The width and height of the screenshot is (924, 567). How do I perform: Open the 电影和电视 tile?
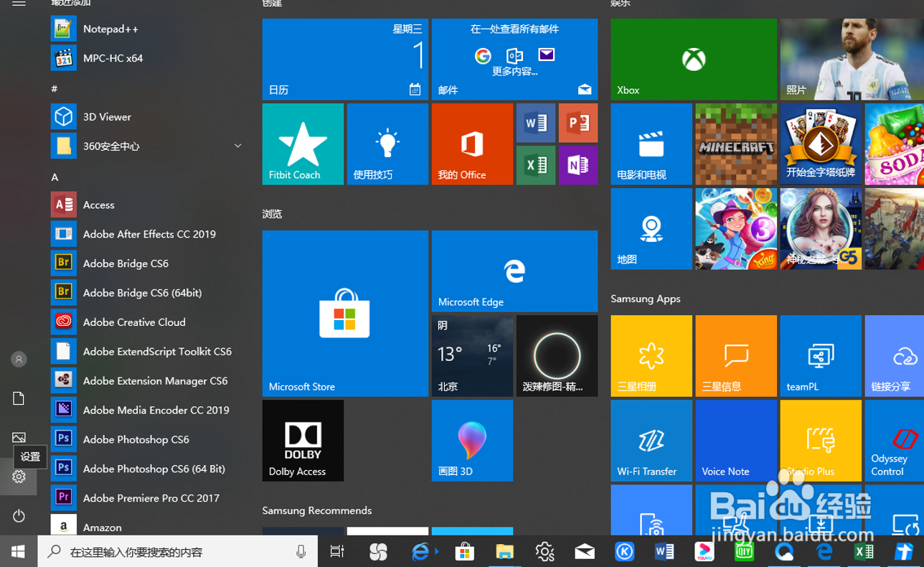[x=651, y=144]
